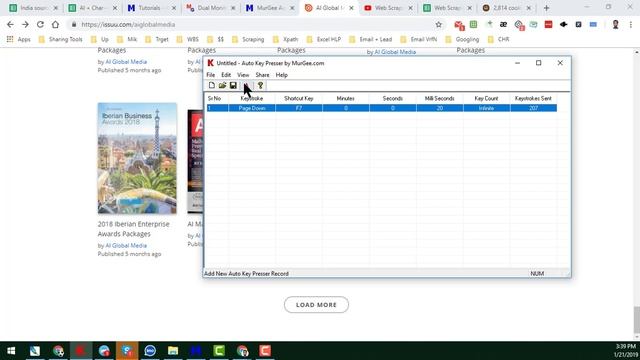Click the Milli Seconds column header
Image resolution: width=640 pixels, height=360 pixels.
point(440,98)
